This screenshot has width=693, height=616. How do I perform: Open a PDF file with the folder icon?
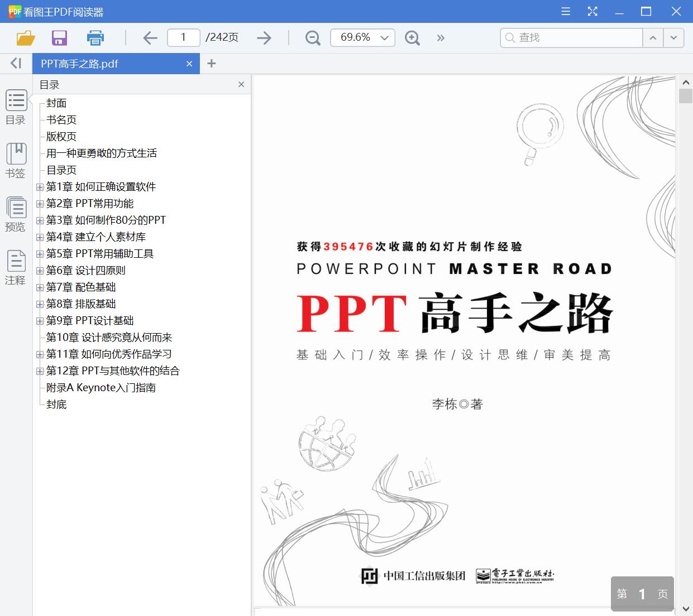pyautogui.click(x=26, y=38)
